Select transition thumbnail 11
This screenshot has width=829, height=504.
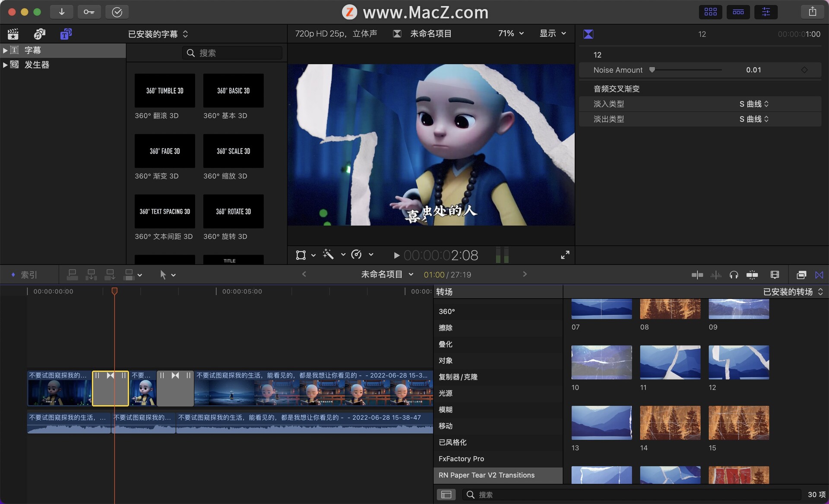[x=670, y=362]
